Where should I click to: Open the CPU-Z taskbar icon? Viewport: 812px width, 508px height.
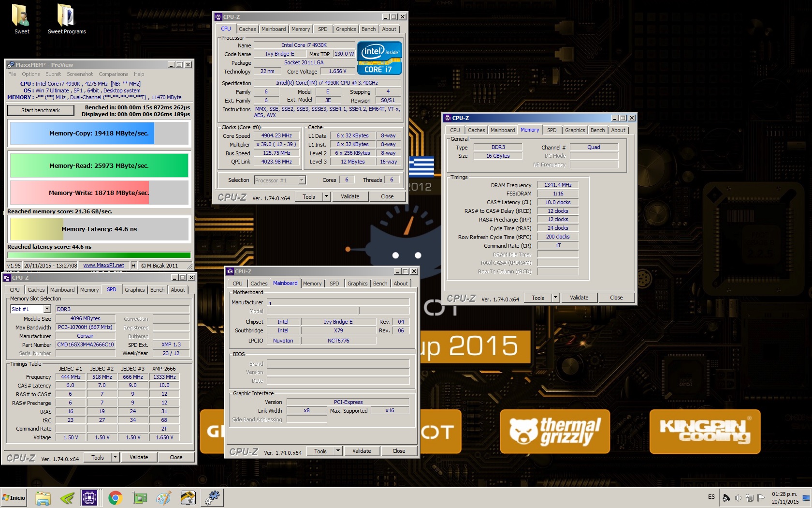pos(89,498)
